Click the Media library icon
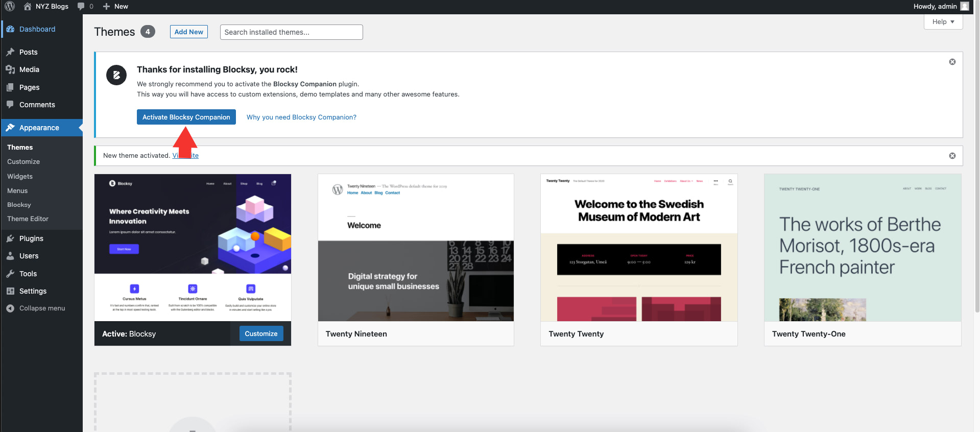Screen dimensions: 980x432 click(x=10, y=69)
